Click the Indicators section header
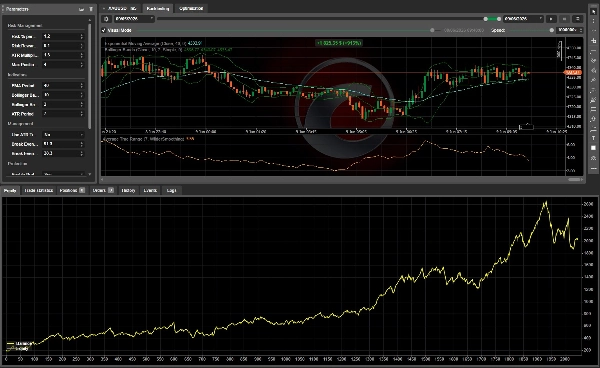Image resolution: width=600 pixels, height=368 pixels. click(x=17, y=75)
